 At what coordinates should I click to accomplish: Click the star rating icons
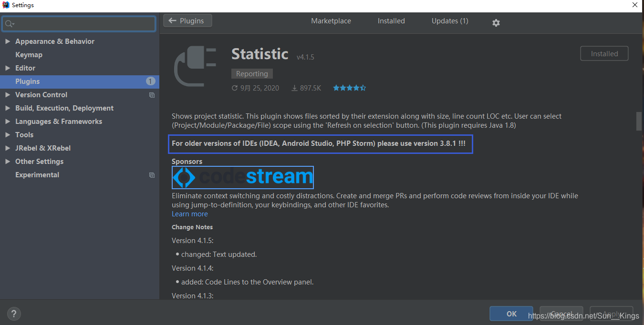click(349, 88)
